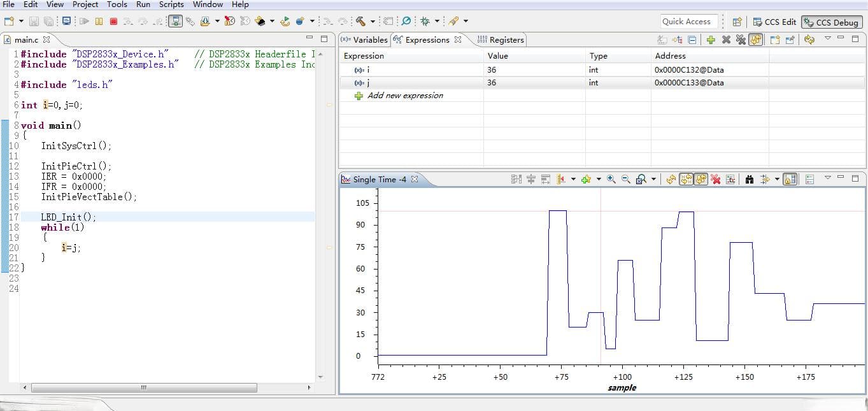This screenshot has width=868, height=411.
Task: Toggle Refresh on halt in graph toolbar
Action: 687,179
